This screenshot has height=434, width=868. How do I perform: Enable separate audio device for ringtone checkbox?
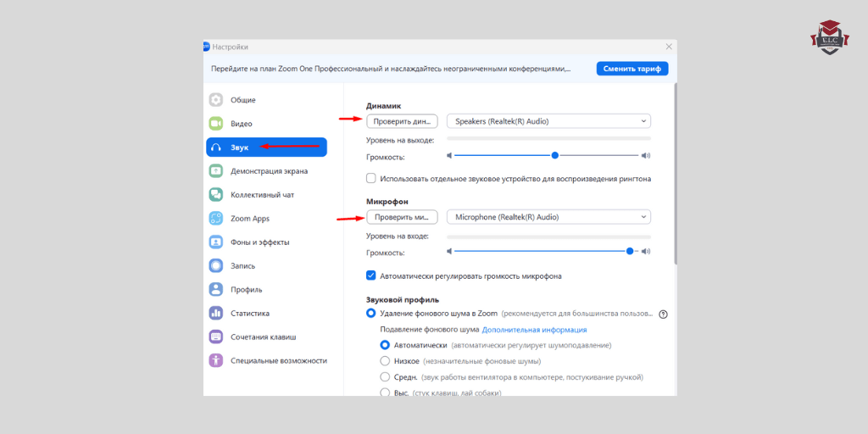(371, 178)
